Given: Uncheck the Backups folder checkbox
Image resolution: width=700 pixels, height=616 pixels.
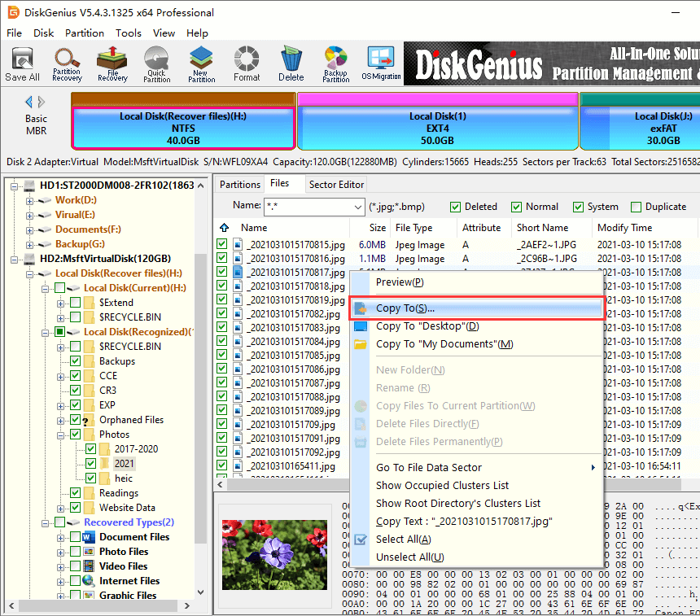Looking at the screenshot, I should [x=76, y=361].
